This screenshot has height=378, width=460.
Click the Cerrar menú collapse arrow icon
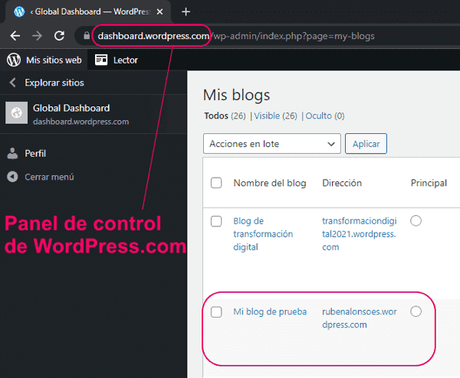[x=13, y=177]
